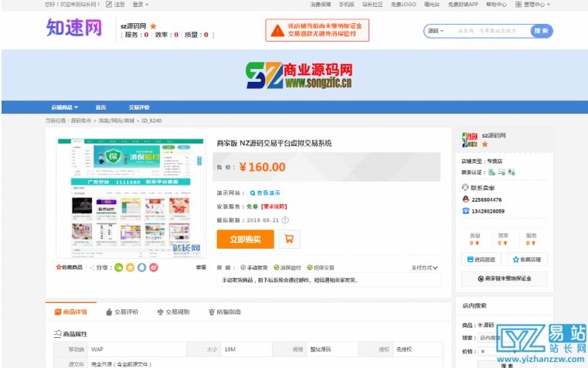Click into the header search text field
588x368 pixels.
coord(488,31)
